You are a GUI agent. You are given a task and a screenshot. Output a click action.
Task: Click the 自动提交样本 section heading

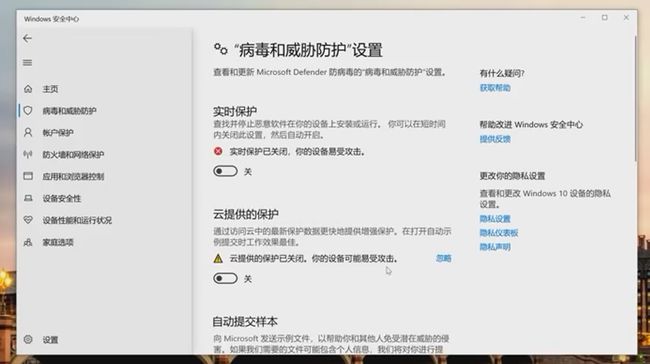[x=245, y=321]
